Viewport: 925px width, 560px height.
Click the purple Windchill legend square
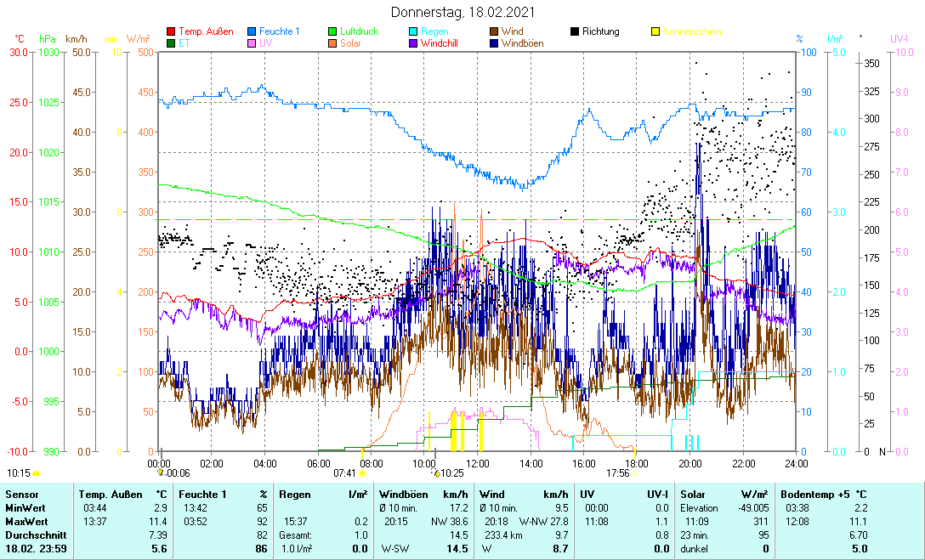click(413, 43)
